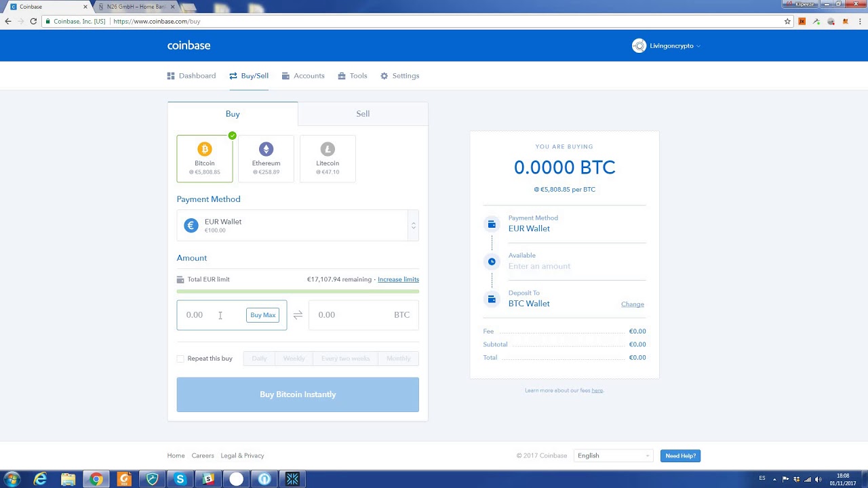This screenshot has width=868, height=488.
Task: Switch to the N26 GmbH browser tab
Action: pyautogui.click(x=136, y=7)
